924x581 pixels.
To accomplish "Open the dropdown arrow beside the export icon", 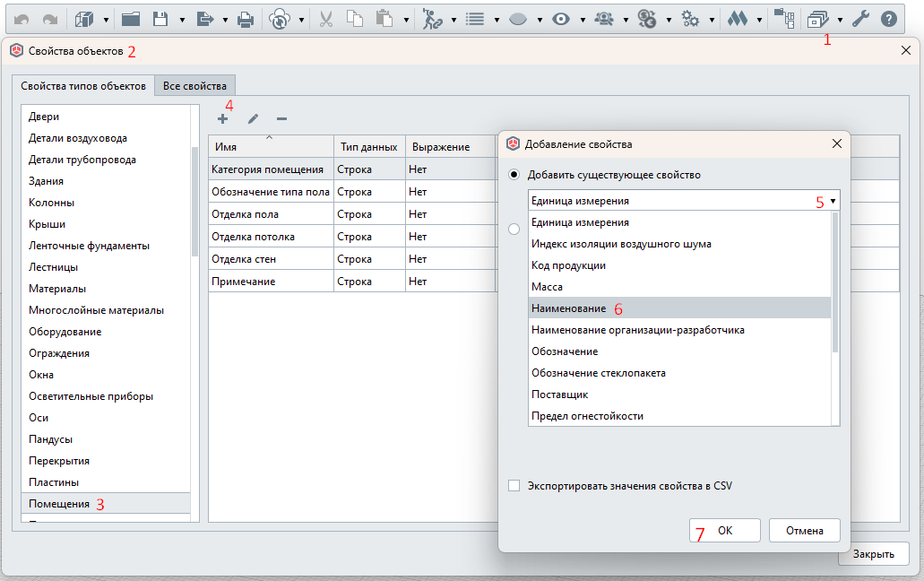I will (x=225, y=20).
